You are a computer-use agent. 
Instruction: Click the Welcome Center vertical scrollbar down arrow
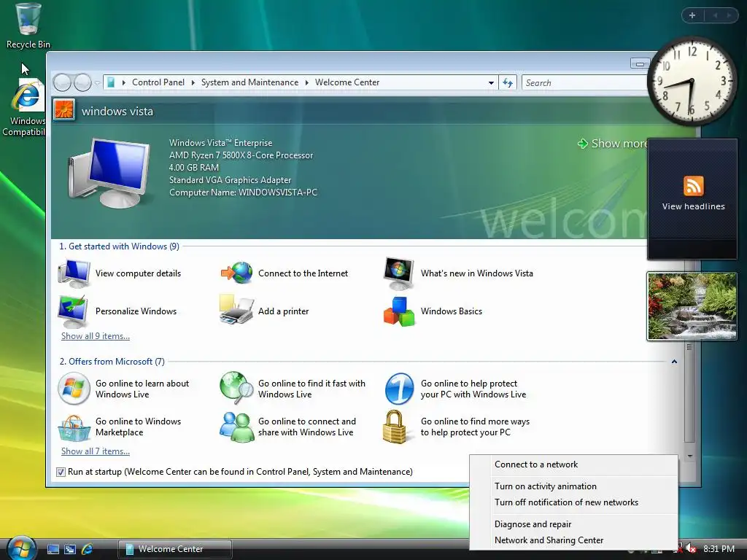690,456
